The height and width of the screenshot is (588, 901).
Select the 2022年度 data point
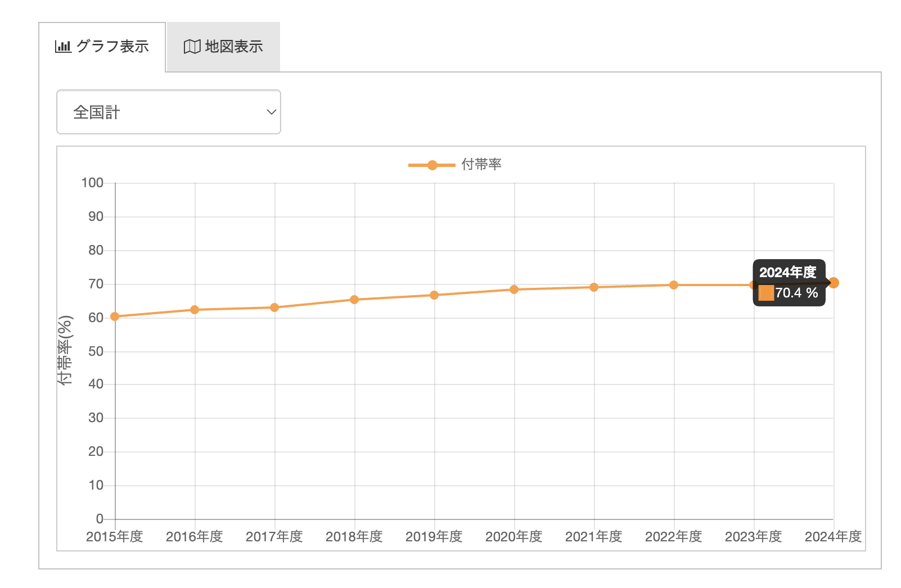tap(674, 285)
